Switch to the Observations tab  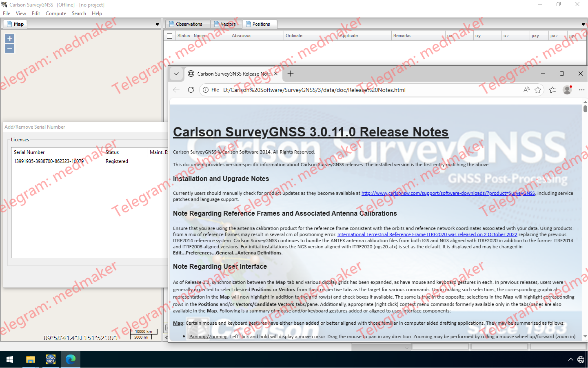[189, 24]
